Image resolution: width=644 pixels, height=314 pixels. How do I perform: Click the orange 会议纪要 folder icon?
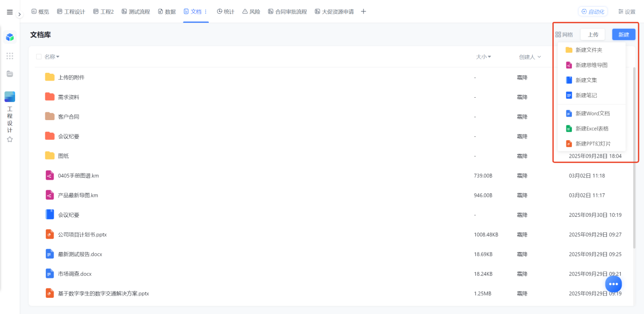(x=50, y=136)
